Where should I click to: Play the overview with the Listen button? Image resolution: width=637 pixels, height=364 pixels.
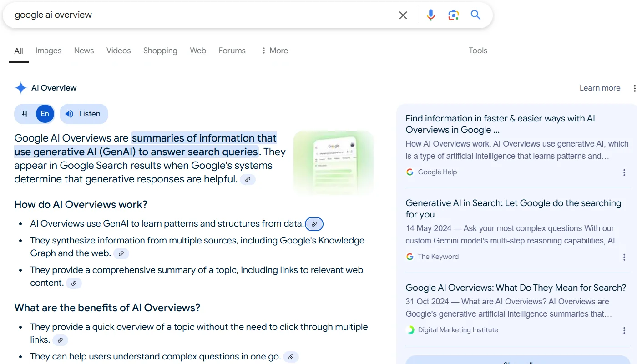(84, 114)
